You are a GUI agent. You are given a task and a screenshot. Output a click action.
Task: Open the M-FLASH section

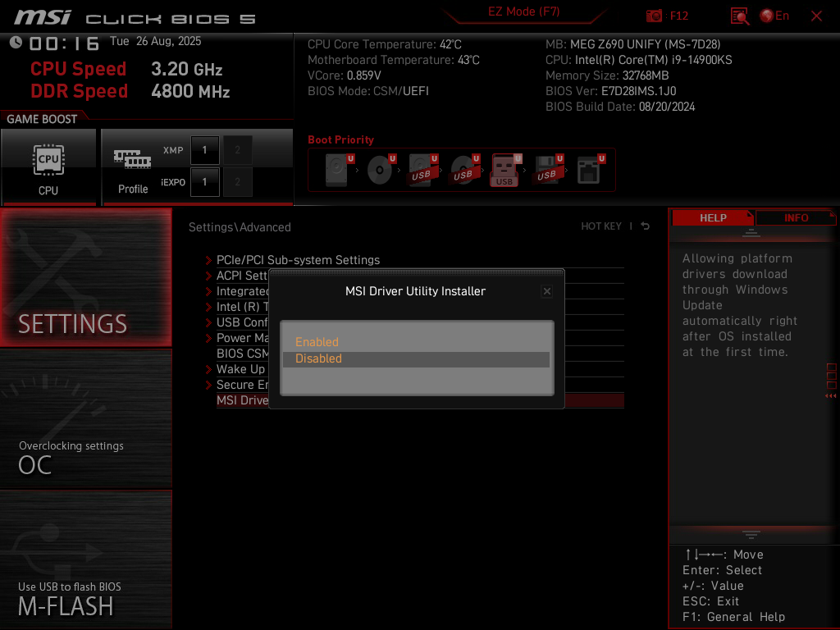[x=85, y=559]
